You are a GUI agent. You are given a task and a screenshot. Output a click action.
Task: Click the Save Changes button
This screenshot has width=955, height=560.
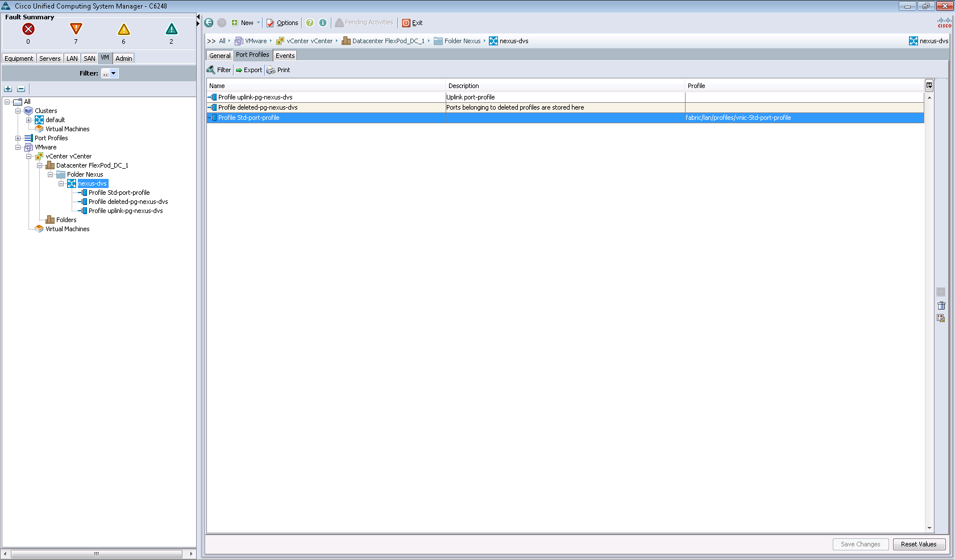coord(861,544)
